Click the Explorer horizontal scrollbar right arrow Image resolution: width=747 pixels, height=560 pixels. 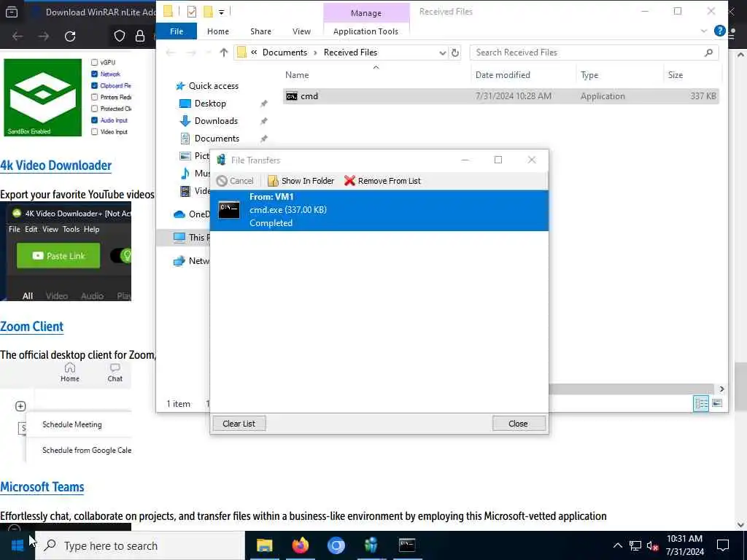point(721,389)
